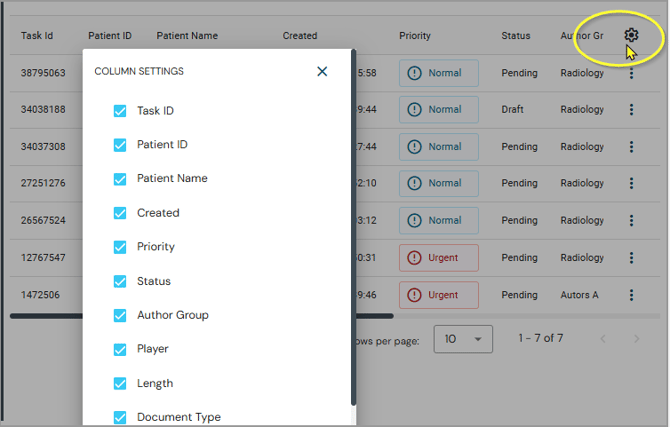Click Normal priority badge for task 34038188
Viewport: 670px width, 427px height.
click(439, 109)
